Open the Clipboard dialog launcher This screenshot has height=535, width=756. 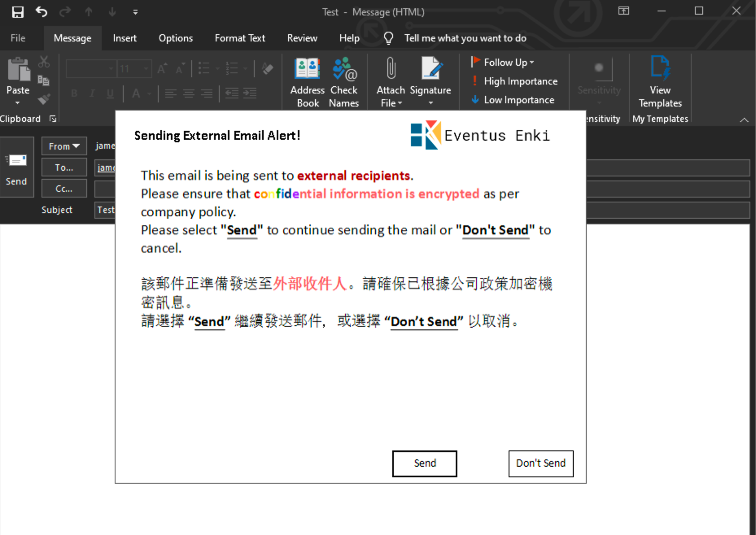(52, 119)
